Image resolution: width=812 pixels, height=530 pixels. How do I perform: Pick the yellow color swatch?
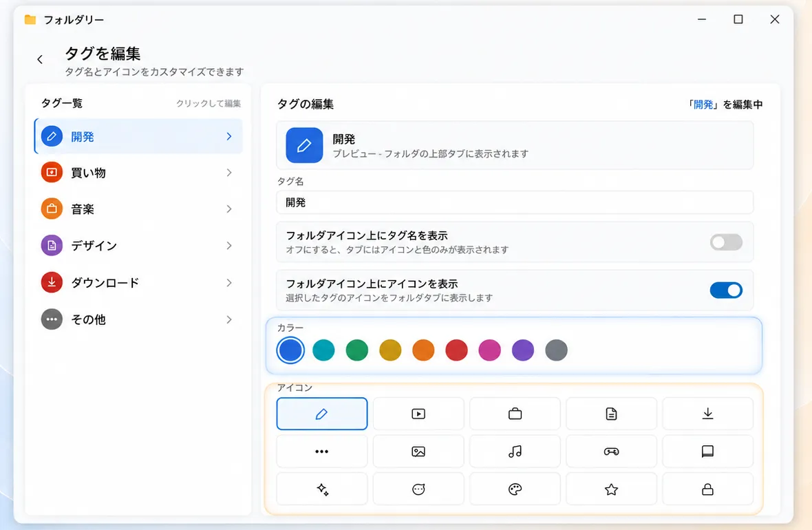coord(390,350)
